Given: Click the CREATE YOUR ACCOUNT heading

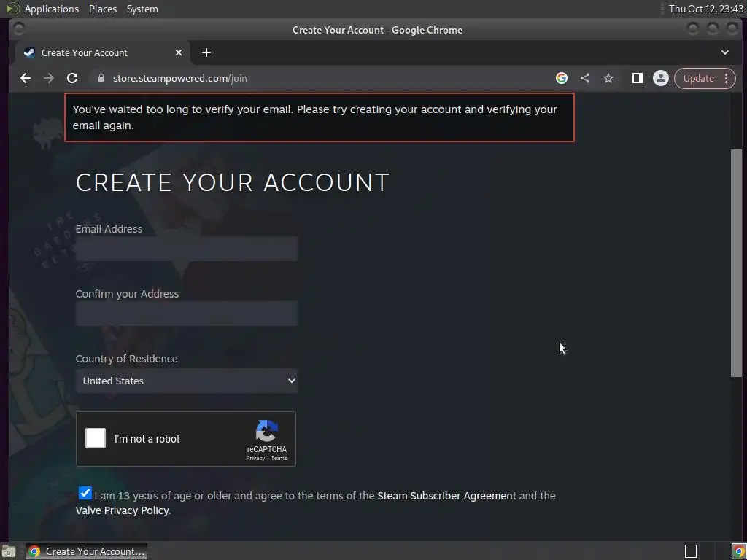Looking at the screenshot, I should pyautogui.click(x=233, y=182).
